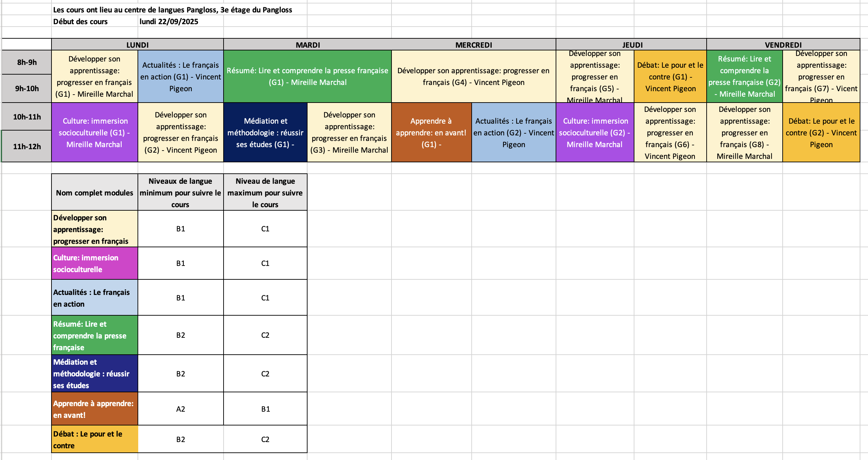Select the 'lundi 22/09/2025' date cell
Screen dimensions: 868x460
(181, 21)
